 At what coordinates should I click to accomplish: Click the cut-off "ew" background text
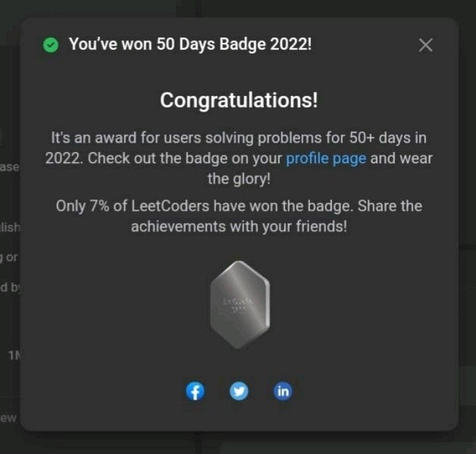(9, 418)
